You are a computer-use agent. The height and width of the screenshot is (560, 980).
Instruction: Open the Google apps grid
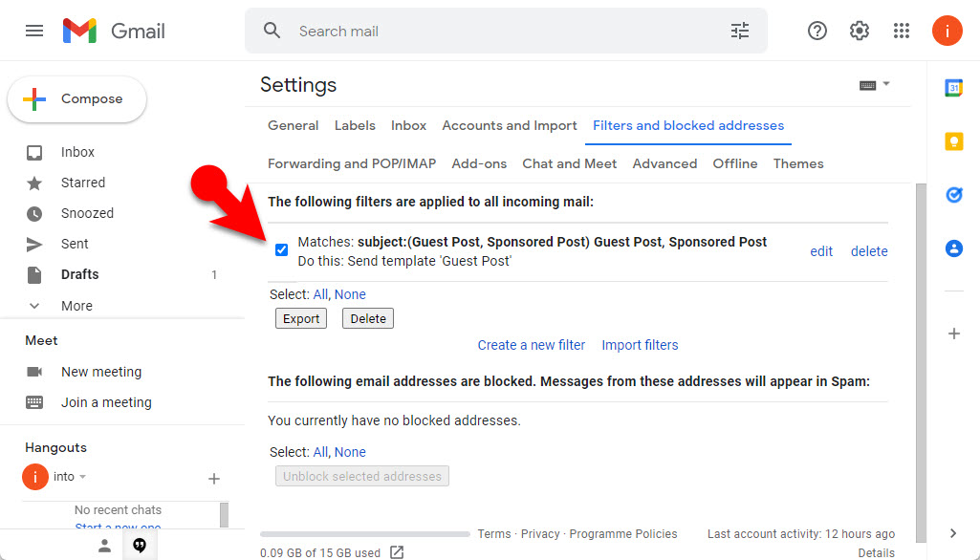(902, 31)
